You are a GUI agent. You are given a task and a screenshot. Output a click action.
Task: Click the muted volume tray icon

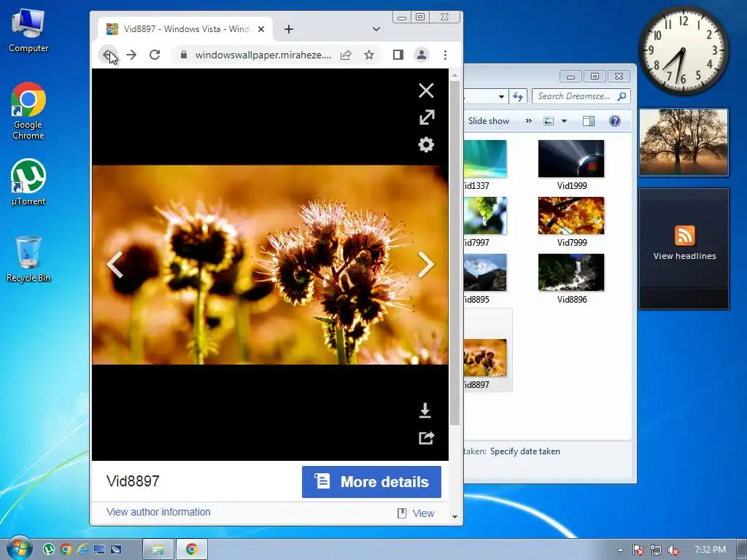pyautogui.click(x=673, y=550)
